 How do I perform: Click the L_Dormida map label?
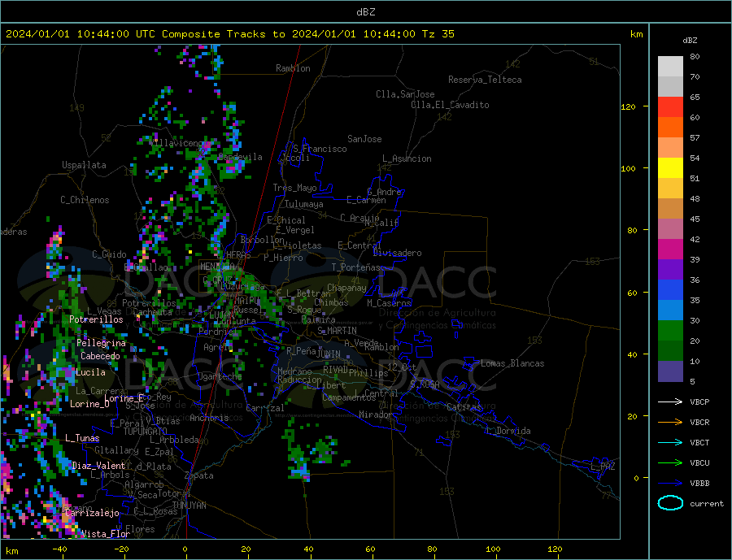tap(509, 431)
